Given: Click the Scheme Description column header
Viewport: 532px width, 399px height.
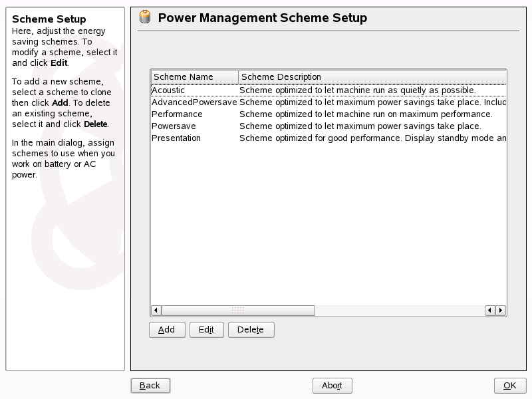Looking at the screenshot, I should pyautogui.click(x=372, y=77).
